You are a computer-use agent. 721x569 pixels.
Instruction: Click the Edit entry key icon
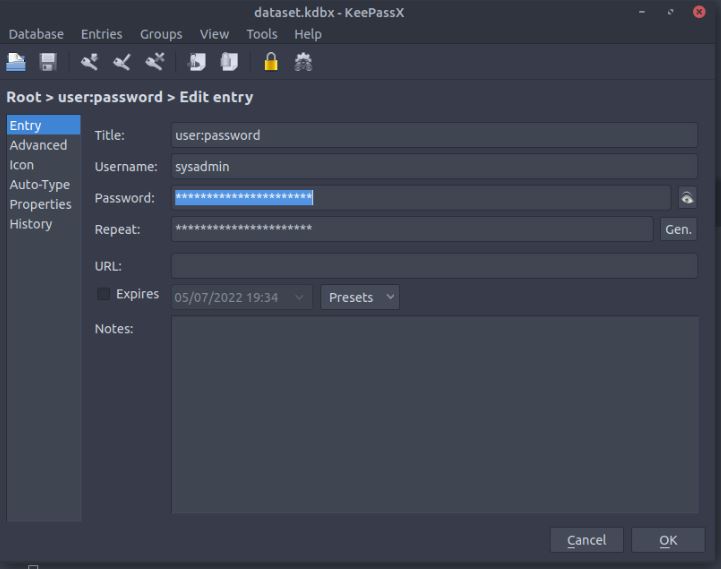tap(122, 62)
